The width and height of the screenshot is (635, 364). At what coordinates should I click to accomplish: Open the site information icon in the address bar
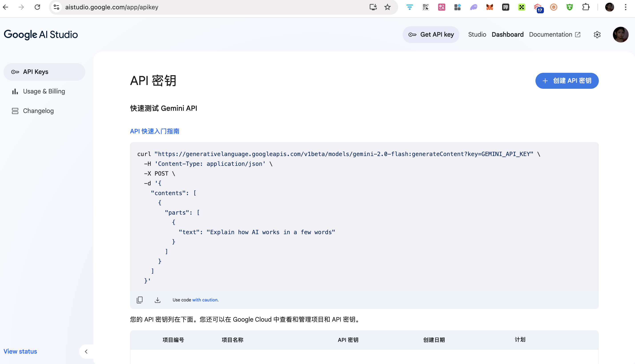click(x=56, y=7)
